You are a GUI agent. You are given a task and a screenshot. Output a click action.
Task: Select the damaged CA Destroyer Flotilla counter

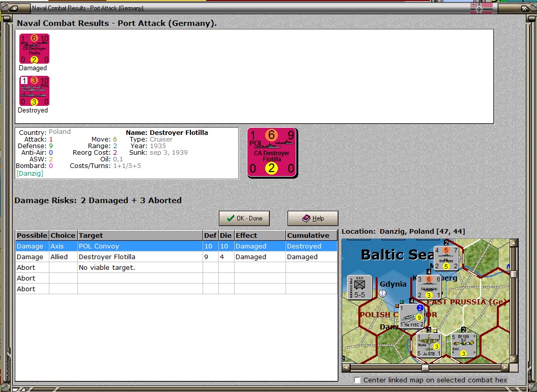pos(34,49)
